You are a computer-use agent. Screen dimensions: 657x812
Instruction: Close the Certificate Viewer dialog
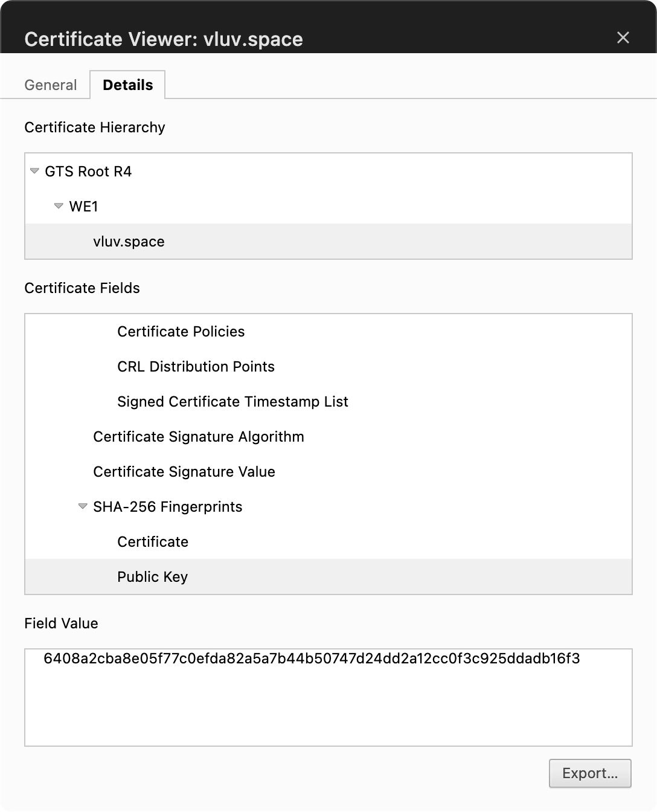tap(623, 38)
